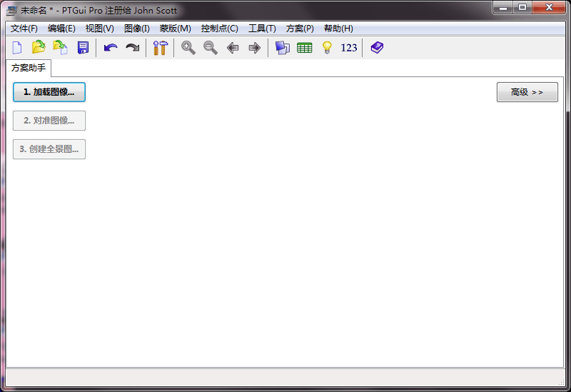Open the 视图(V) menu
This screenshot has width=571, height=392.
point(100,29)
